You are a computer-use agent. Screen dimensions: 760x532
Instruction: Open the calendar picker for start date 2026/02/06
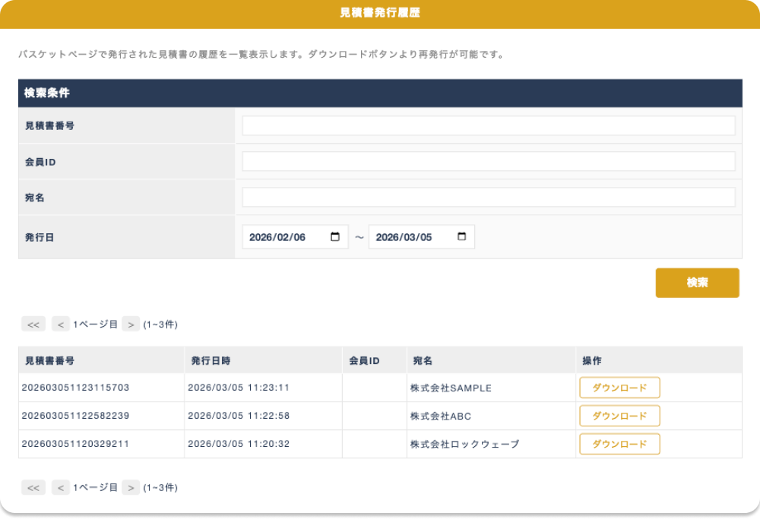coord(335,237)
